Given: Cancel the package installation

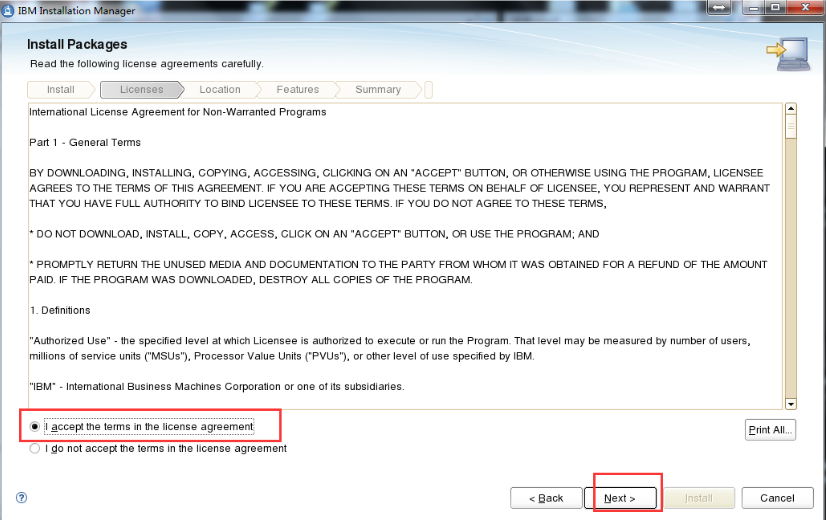Looking at the screenshot, I should point(777,498).
